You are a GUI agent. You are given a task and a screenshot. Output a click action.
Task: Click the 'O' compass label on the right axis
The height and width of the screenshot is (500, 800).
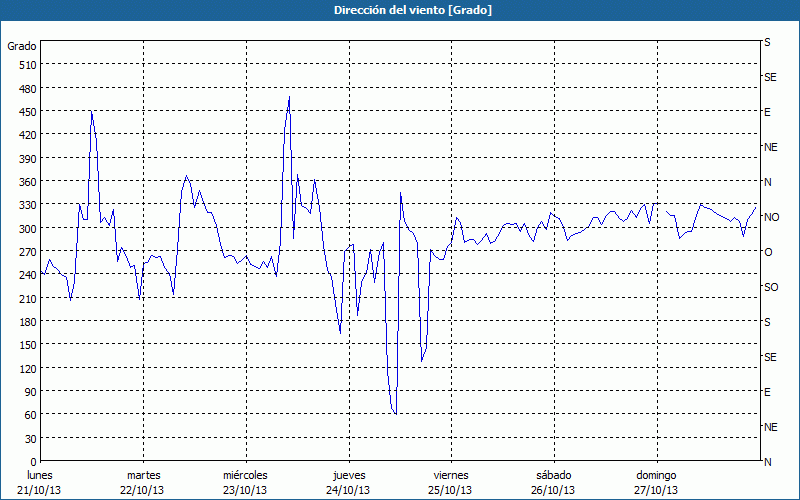click(x=768, y=252)
